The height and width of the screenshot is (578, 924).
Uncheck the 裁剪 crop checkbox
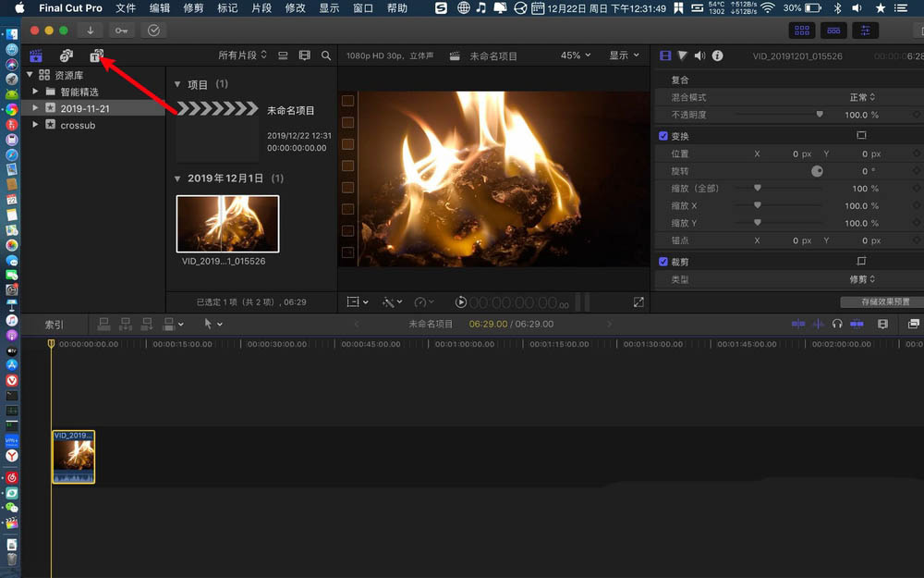click(x=663, y=262)
